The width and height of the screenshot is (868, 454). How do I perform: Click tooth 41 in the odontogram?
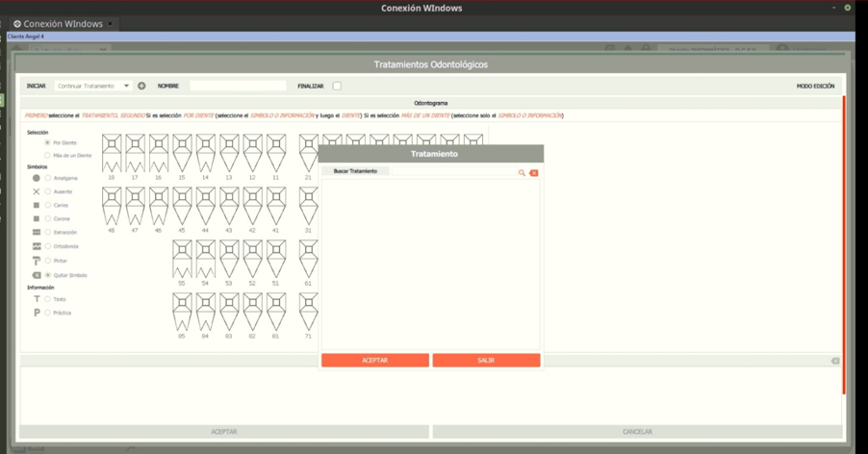[276, 206]
